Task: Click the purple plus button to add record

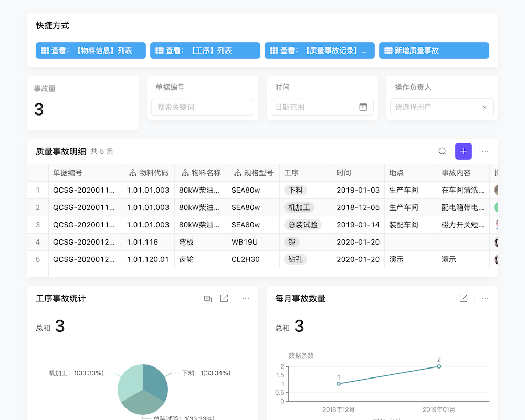Action: pos(464,151)
